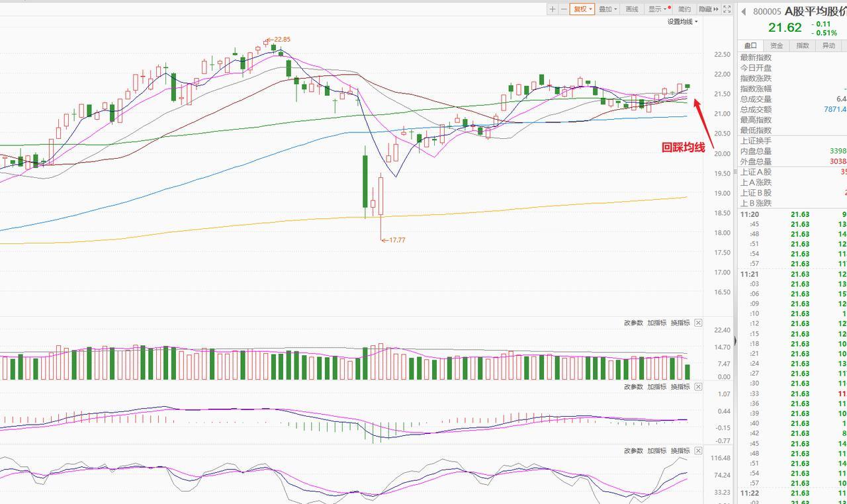Click 换指标 in the volume panel
Viewport: 847px width, 504px height.
pos(680,323)
